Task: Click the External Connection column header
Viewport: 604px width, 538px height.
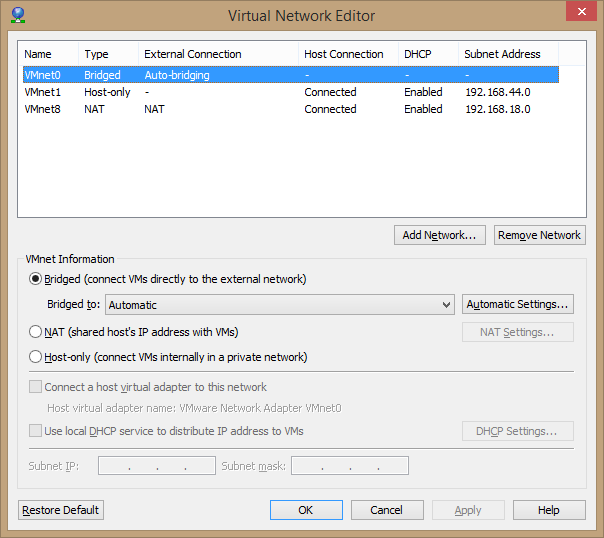Action: [x=218, y=54]
